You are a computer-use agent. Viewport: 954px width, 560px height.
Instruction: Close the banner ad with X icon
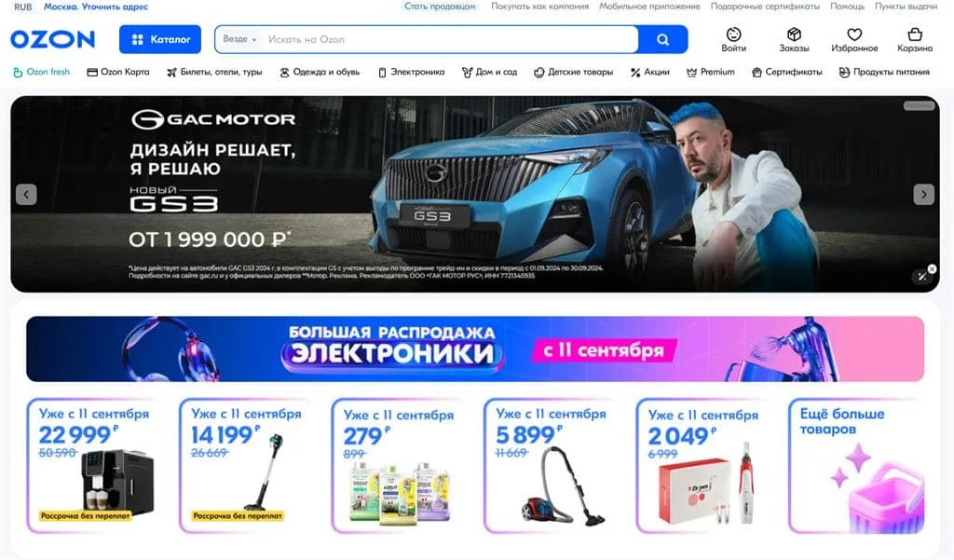click(x=932, y=268)
